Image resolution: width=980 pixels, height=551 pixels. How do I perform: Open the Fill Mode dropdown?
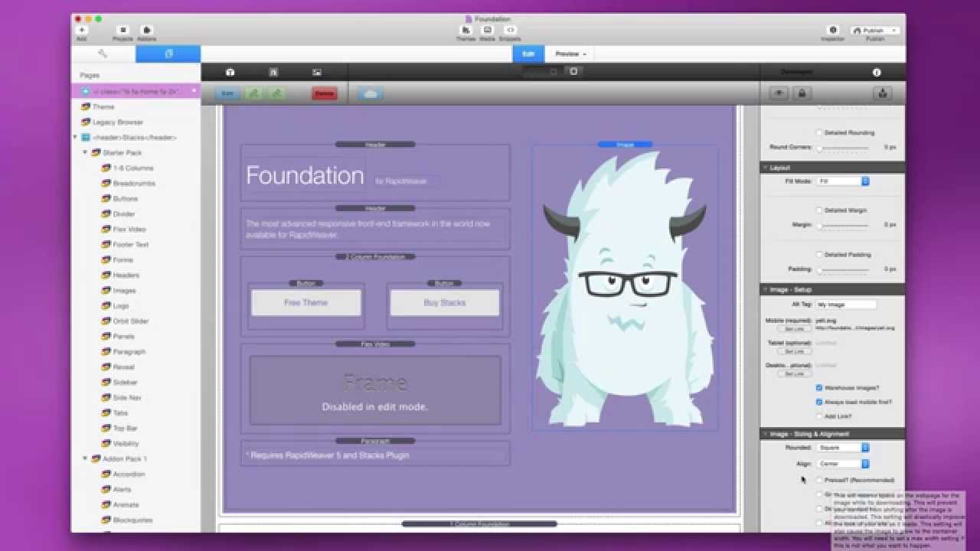coord(843,181)
